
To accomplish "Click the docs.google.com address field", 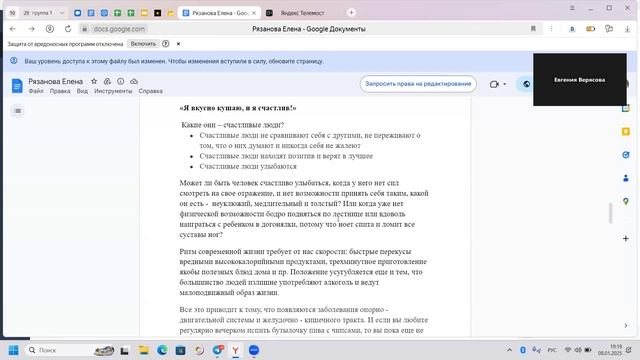I will pos(119,29).
